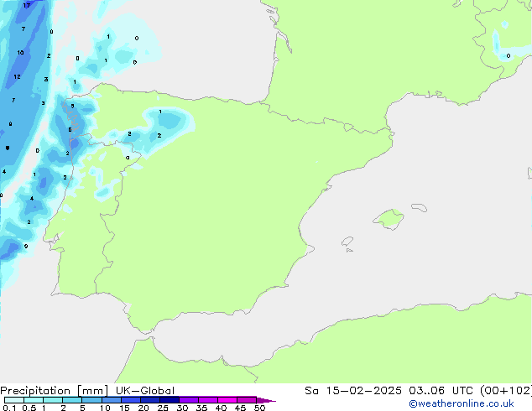Pick the 15–20 mm legend swatch
The height and width of the screenshot is (411, 532).
pos(130,400)
